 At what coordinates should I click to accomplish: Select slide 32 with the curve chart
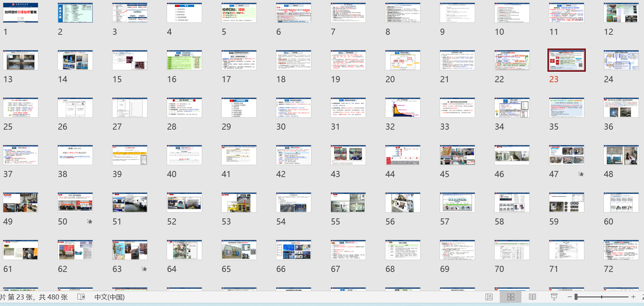click(402, 108)
